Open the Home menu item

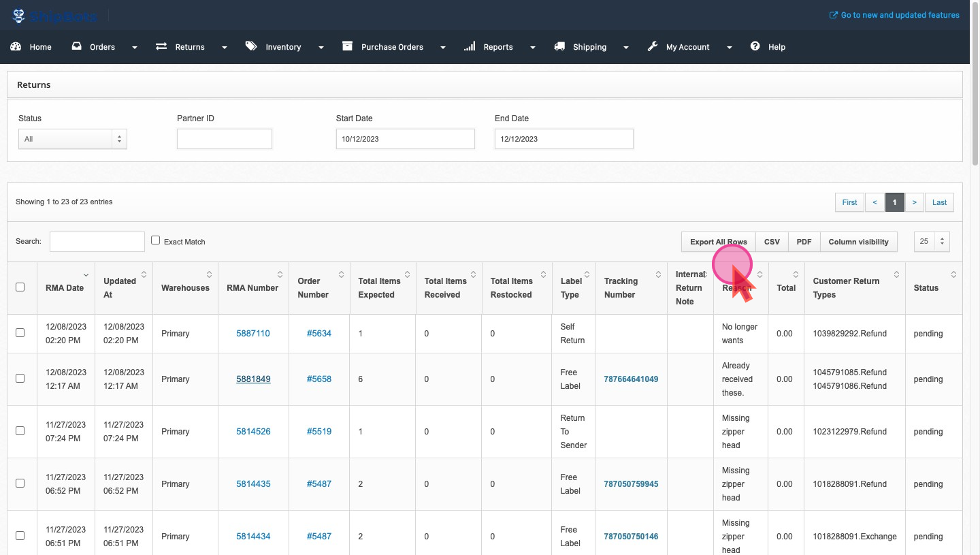click(x=41, y=47)
